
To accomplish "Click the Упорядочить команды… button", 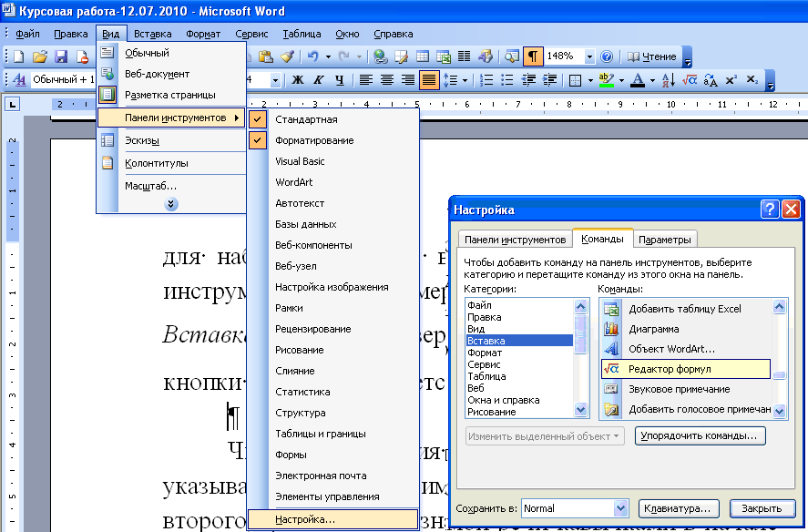I will [x=700, y=435].
